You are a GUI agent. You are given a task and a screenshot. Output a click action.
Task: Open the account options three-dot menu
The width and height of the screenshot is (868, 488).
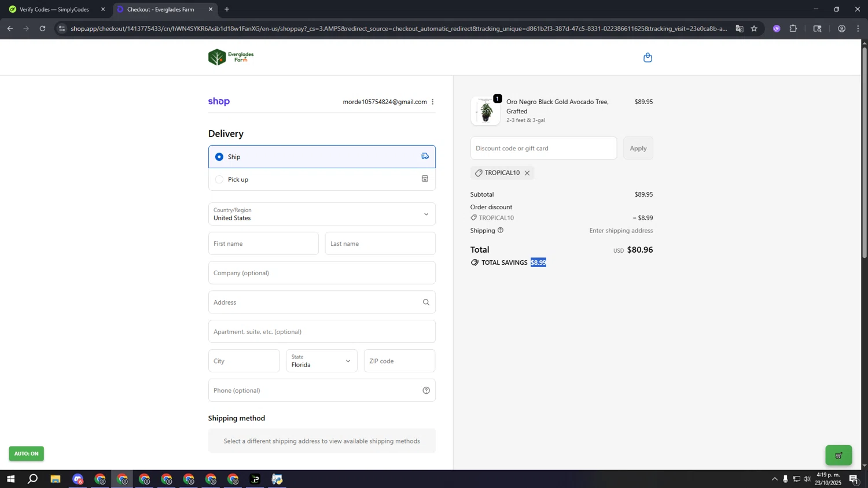(x=432, y=102)
